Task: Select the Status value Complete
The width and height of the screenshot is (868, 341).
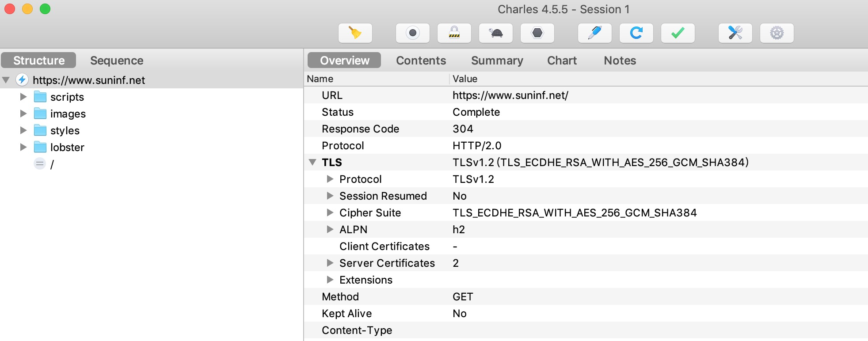Action: point(476,112)
